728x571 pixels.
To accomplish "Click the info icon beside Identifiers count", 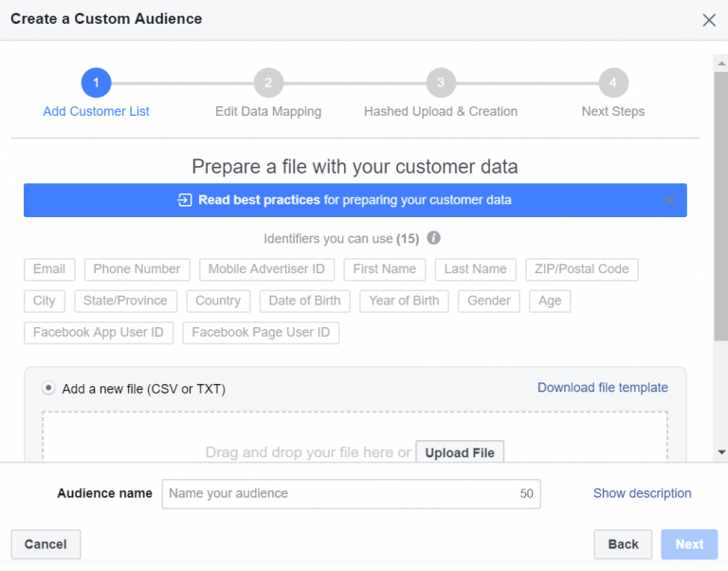I will coord(434,238).
